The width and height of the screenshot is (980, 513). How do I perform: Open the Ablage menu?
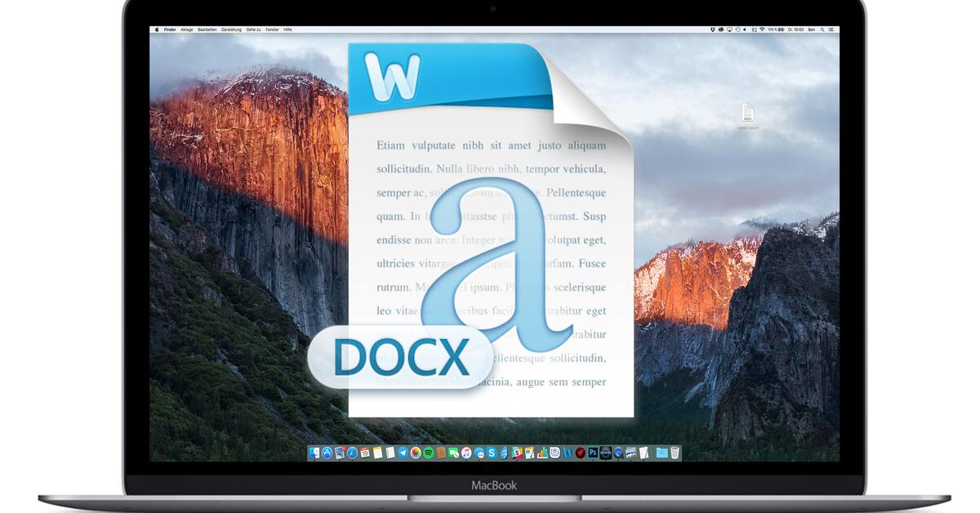pos(187,29)
